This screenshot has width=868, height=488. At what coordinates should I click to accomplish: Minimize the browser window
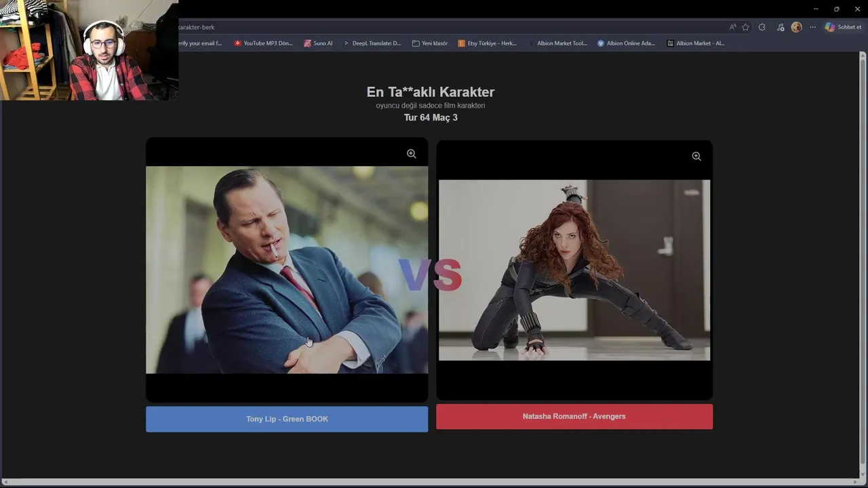click(x=816, y=9)
